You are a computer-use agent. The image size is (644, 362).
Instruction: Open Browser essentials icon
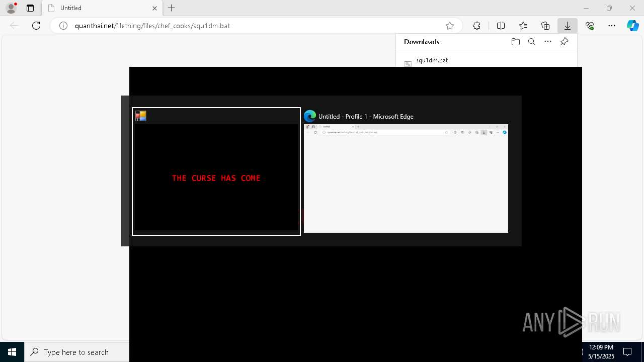coord(590,26)
